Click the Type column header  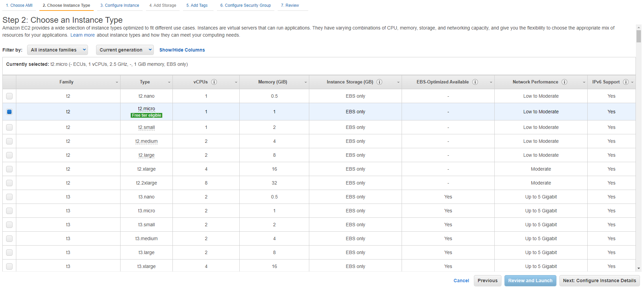[146, 82]
